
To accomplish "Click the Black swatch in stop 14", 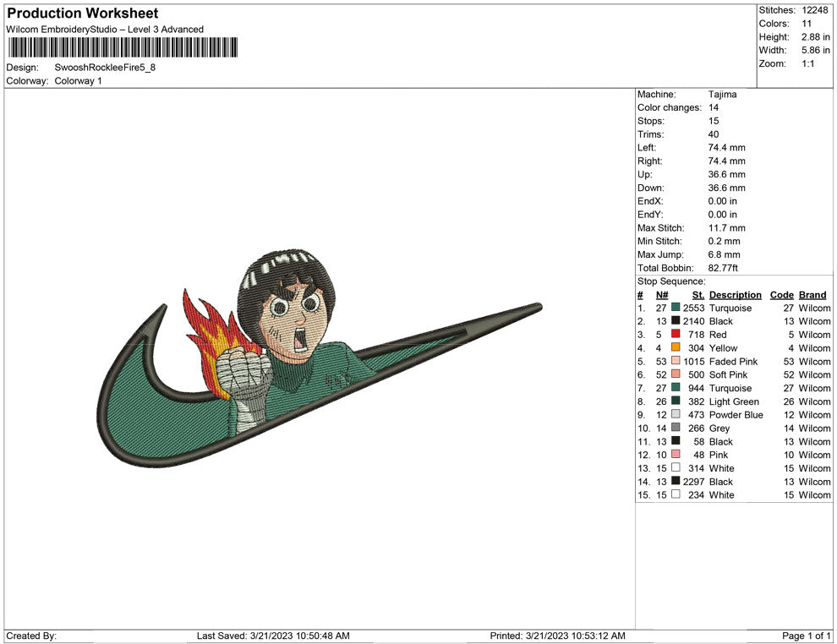I will click(x=676, y=481).
